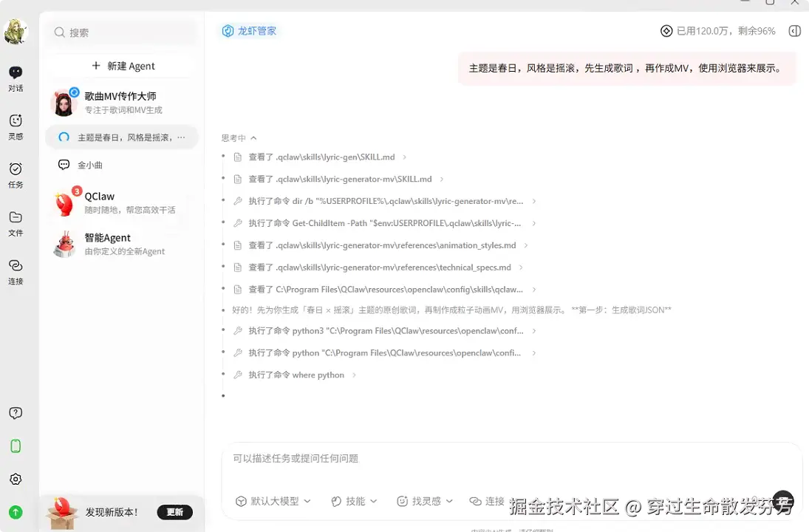Click the green mobile phone icon
The height and width of the screenshot is (532, 809).
coord(16,446)
